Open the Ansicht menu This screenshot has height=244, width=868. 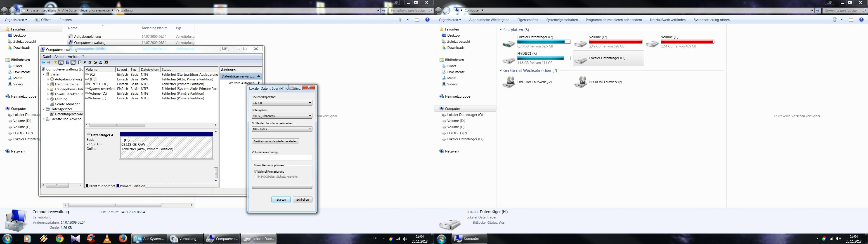coord(73,56)
